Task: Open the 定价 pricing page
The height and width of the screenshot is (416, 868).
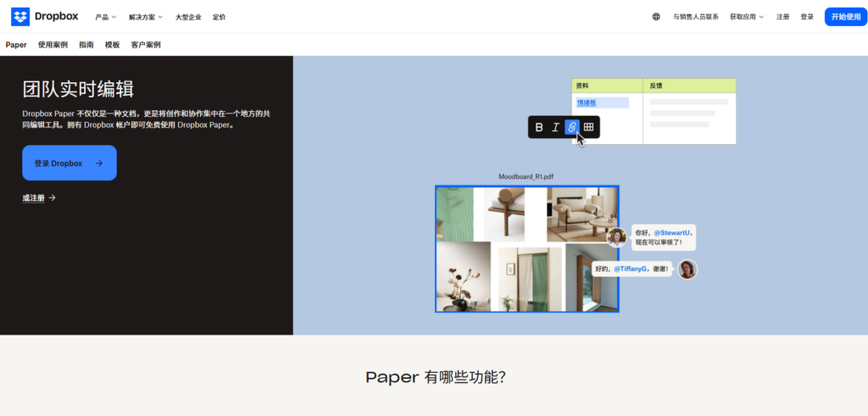Action: click(219, 17)
